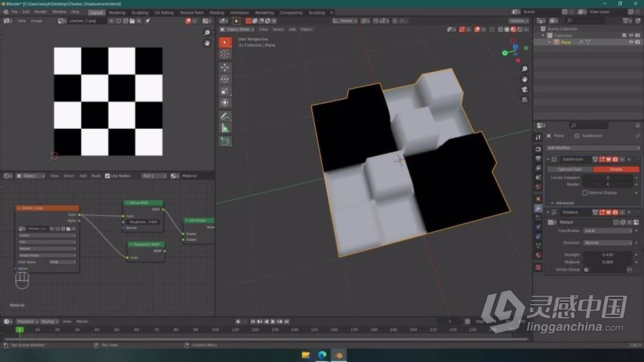This screenshot has width=644, height=362.
Task: Click the viewport pan hand icon
Action: [x=524, y=79]
